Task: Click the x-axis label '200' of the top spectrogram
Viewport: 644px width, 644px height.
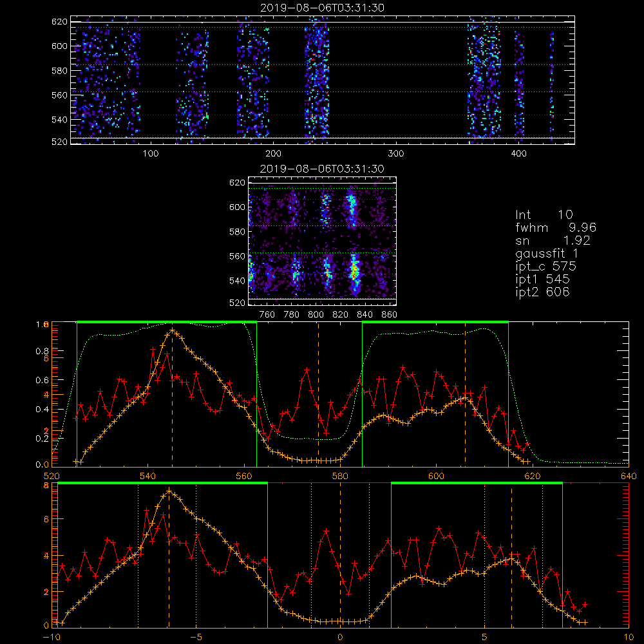Action: pos(273,154)
